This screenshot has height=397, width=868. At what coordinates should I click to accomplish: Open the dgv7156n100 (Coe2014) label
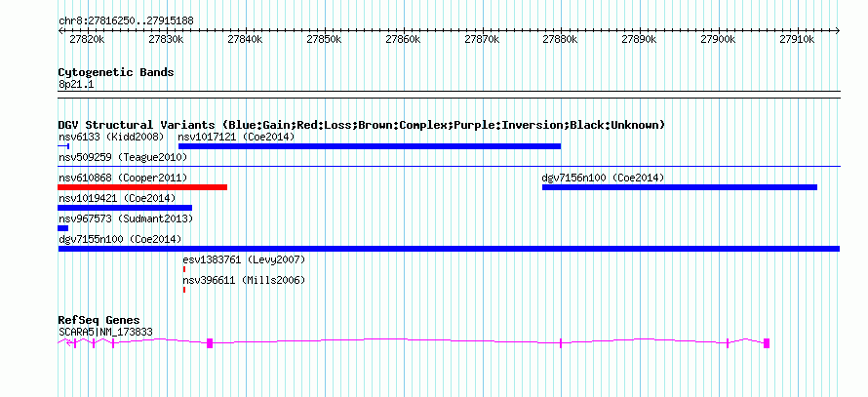[603, 178]
